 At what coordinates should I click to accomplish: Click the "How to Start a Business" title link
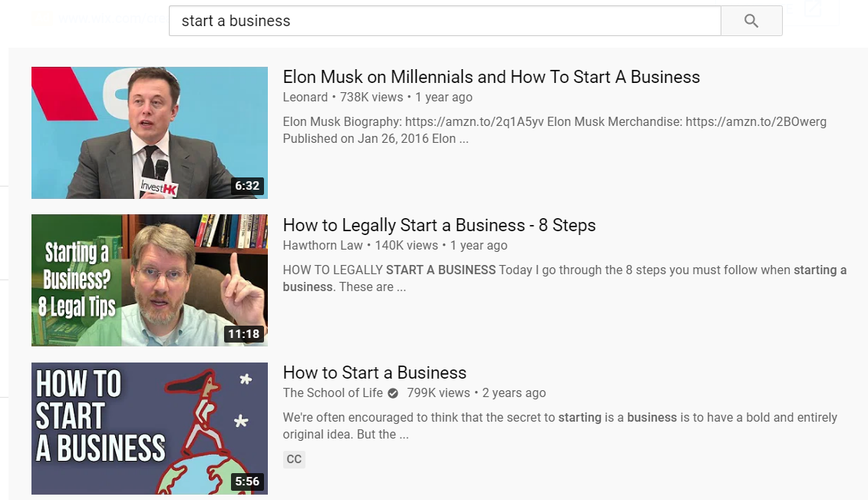point(375,373)
